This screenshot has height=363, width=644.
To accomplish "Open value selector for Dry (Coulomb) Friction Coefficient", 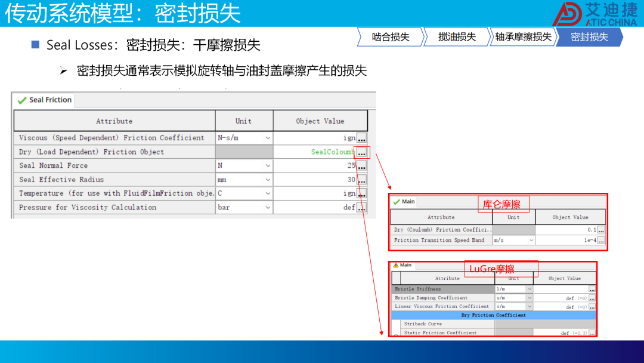I will tap(601, 230).
